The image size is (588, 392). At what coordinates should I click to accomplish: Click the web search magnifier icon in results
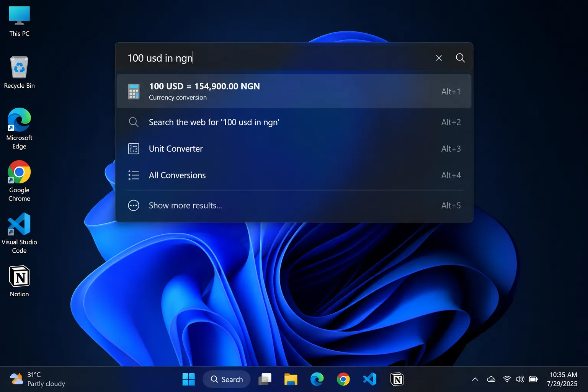coord(134,122)
